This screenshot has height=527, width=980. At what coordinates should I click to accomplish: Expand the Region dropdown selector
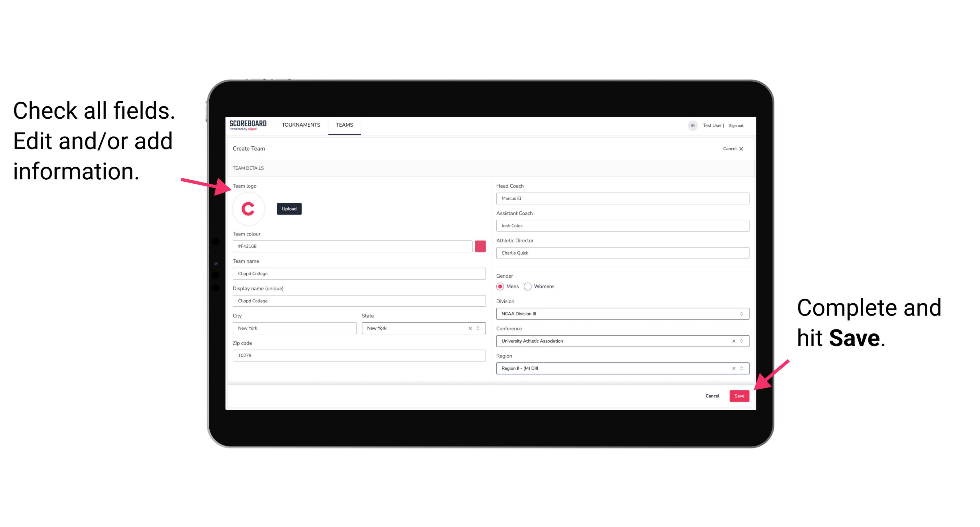pos(742,368)
